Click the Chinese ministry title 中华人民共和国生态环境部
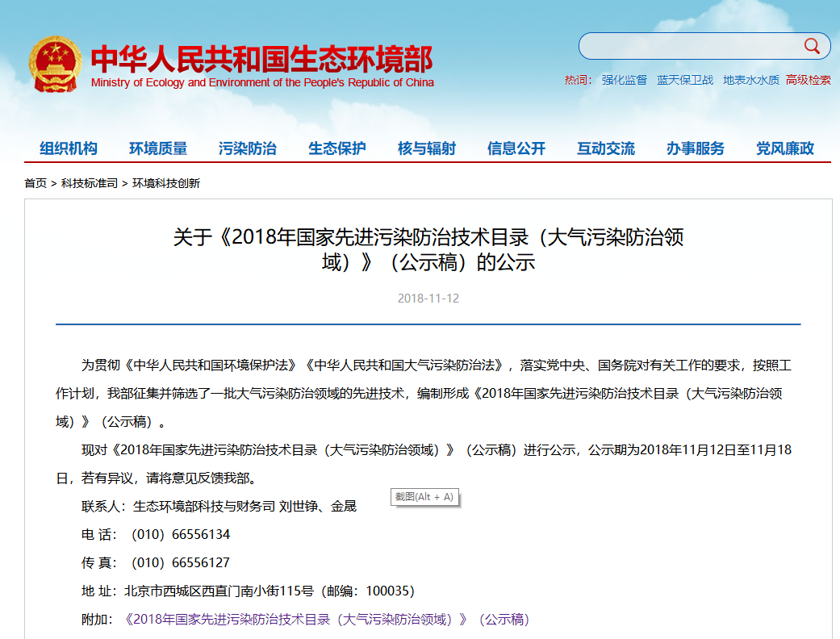 coord(262,59)
